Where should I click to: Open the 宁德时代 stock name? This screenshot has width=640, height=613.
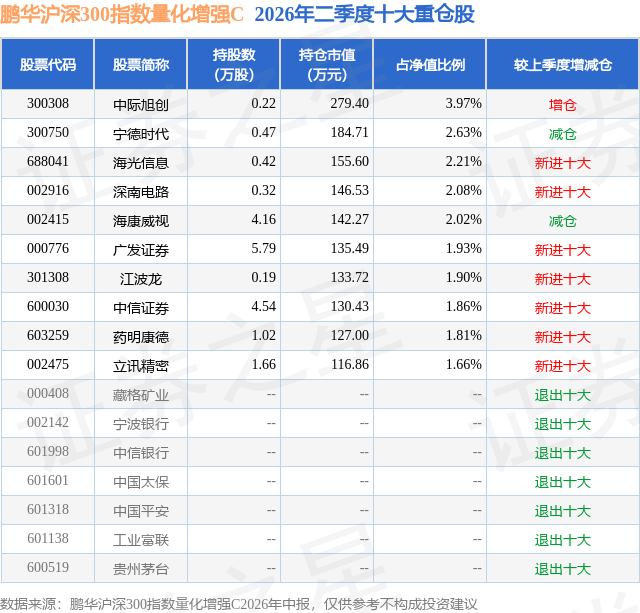(141, 133)
